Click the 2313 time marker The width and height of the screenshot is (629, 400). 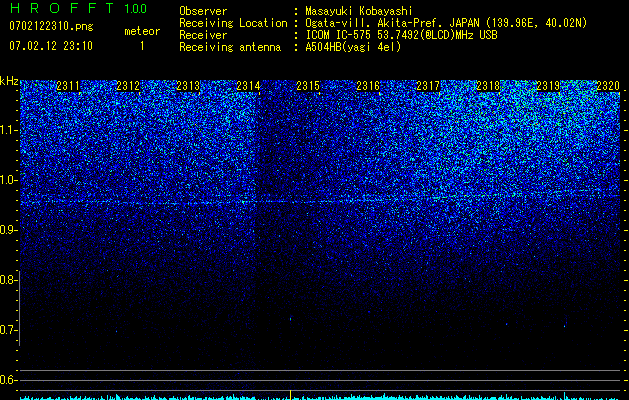[188, 86]
